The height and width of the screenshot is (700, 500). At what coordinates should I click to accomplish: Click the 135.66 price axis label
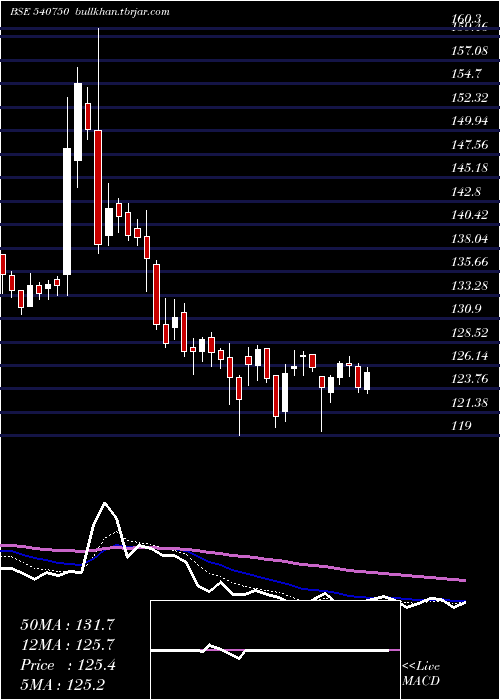469,262
